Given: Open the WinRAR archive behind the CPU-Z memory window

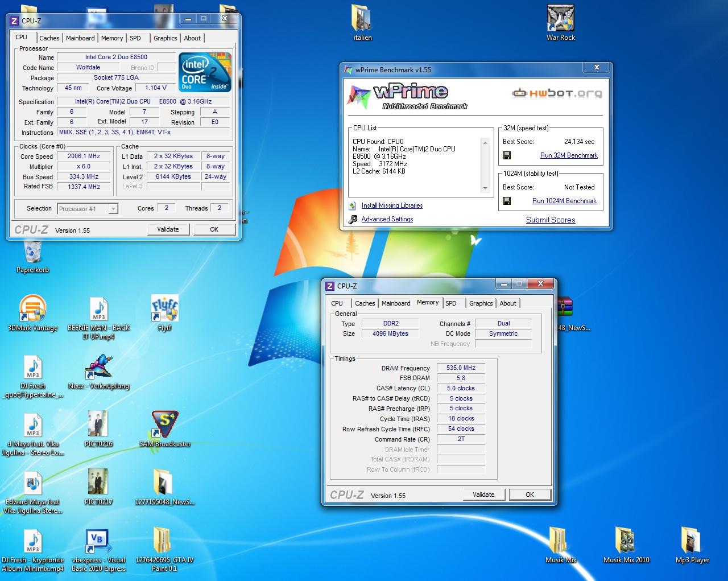Looking at the screenshot, I should (565, 307).
